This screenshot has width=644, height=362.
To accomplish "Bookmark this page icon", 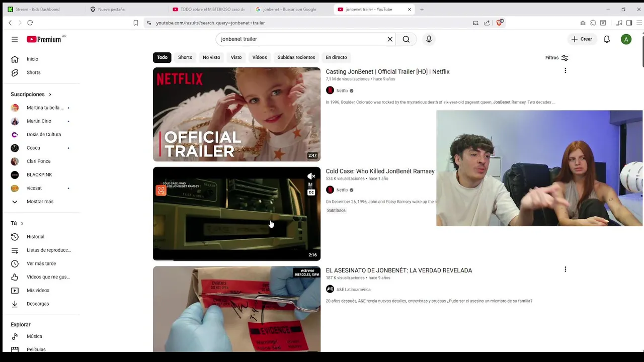I will (136, 23).
